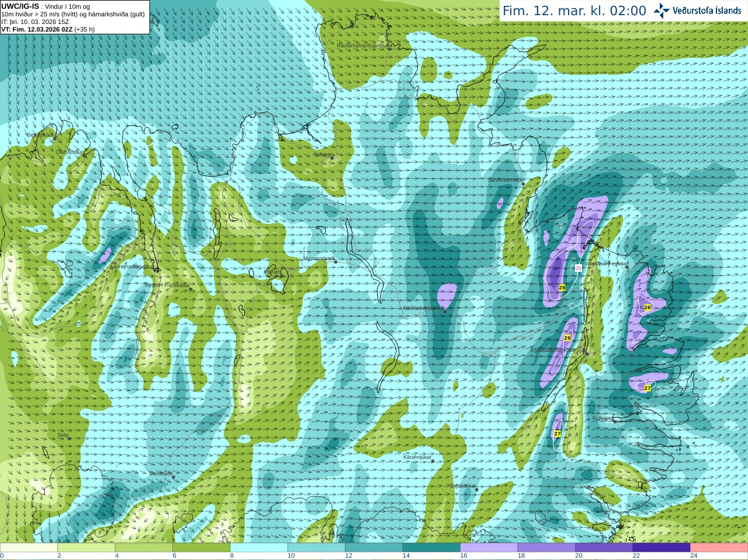748x560 pixels.
Task: Click the 6–8 m/s green legend swatch
Action: pos(201,548)
